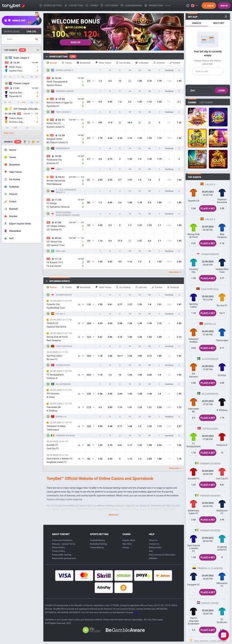
Task: Collapse the Top Events sidebar panel
Action: pyautogui.click(x=38, y=50)
